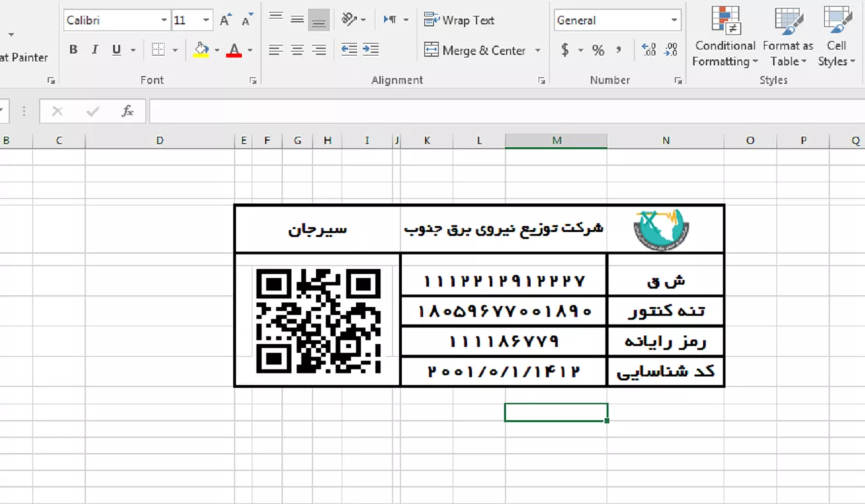Click Increase Decimal icon
Screen dimensions: 865x504
pyautogui.click(x=649, y=50)
